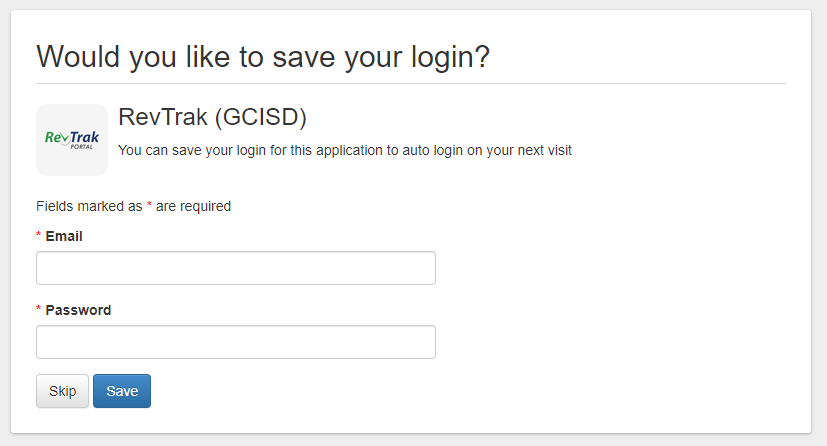Click the red asterisk beside Email
827x446 pixels.
click(x=39, y=237)
